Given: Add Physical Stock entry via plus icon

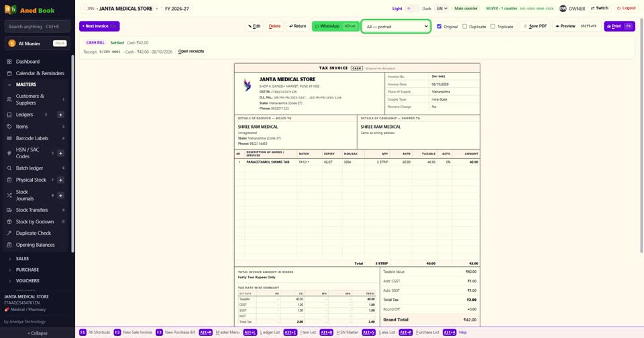Looking at the screenshot, I should tap(60, 180).
